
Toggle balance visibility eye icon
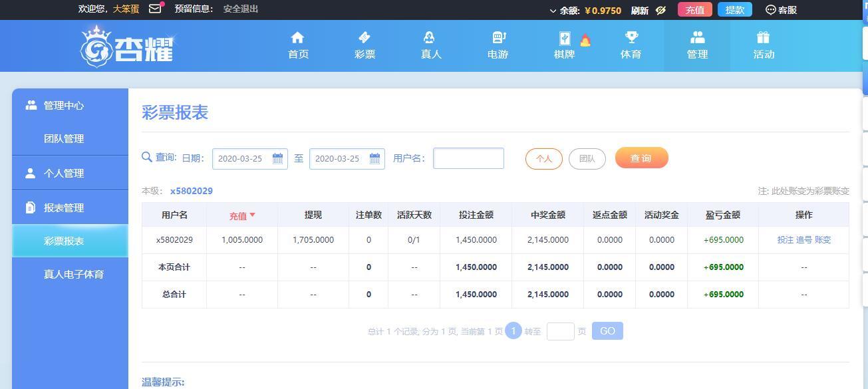[660, 10]
